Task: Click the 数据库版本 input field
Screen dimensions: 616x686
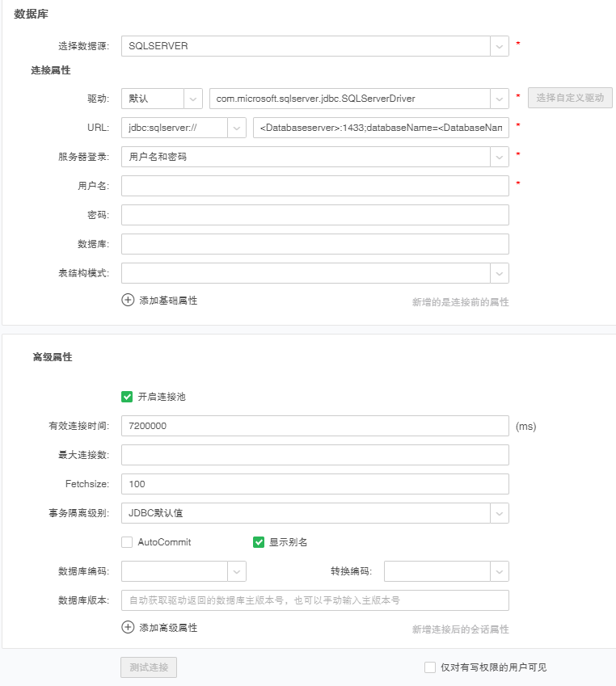Action: coord(314,600)
